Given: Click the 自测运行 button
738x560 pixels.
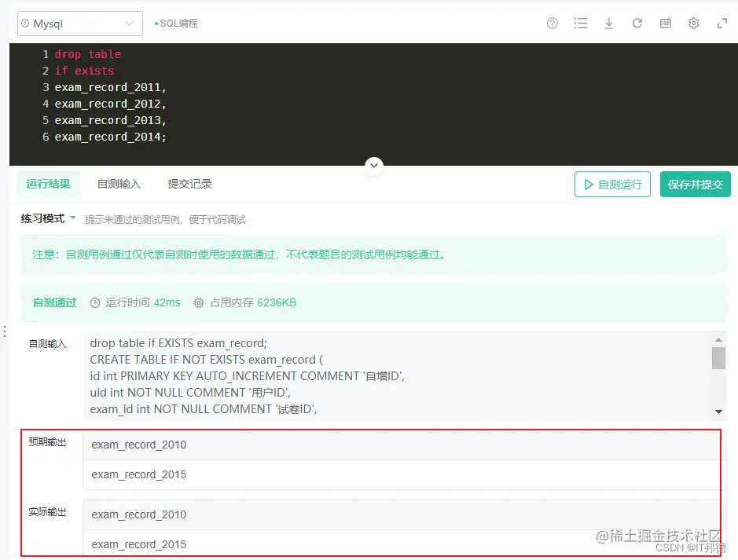Looking at the screenshot, I should pyautogui.click(x=612, y=185).
